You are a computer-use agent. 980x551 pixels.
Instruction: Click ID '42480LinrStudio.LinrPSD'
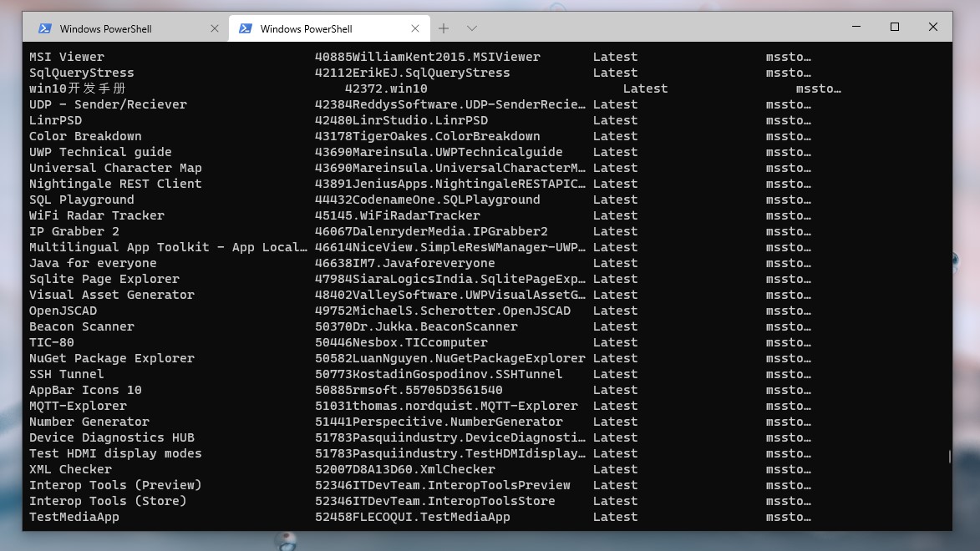click(x=401, y=120)
